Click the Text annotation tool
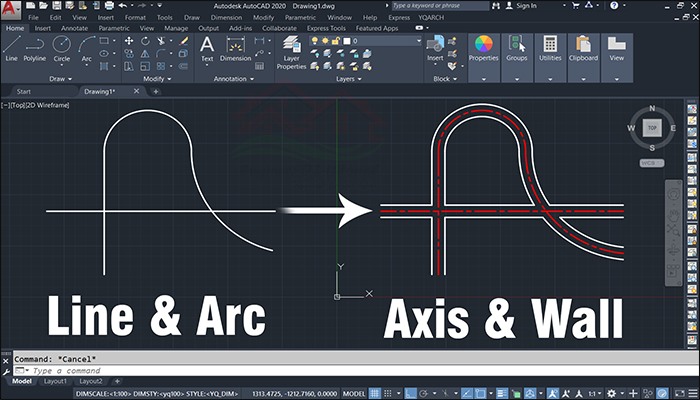700x400 pixels. click(x=207, y=49)
